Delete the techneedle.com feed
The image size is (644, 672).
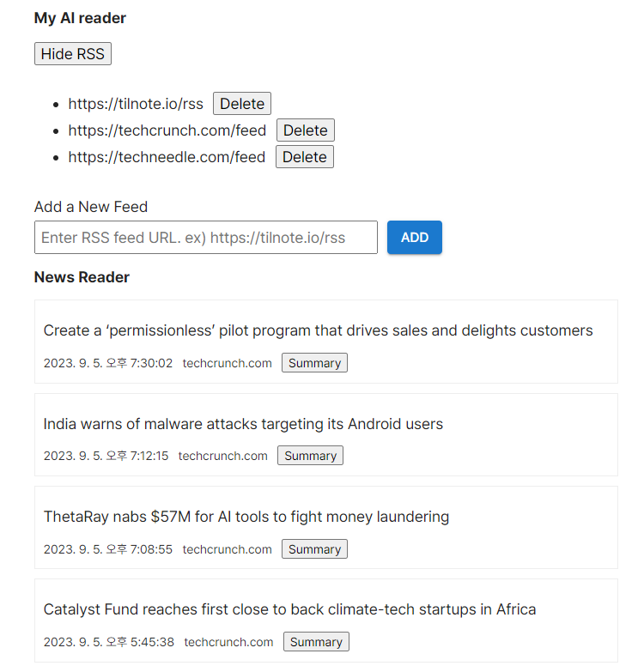click(x=305, y=157)
